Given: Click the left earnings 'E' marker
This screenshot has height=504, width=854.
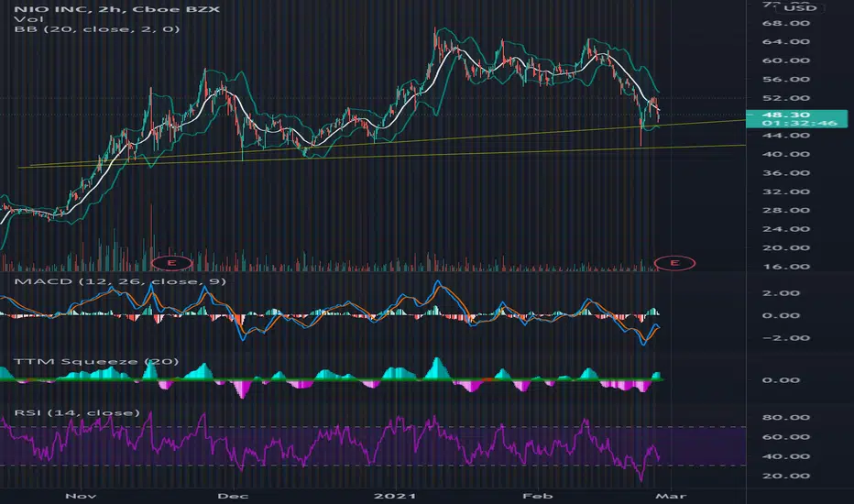Looking at the screenshot, I should (171, 263).
